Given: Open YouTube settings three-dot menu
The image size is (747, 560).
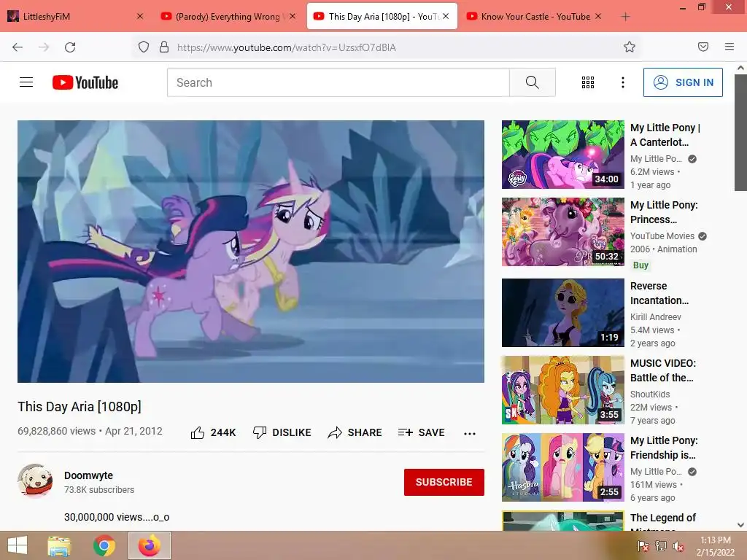Looking at the screenshot, I should [623, 82].
